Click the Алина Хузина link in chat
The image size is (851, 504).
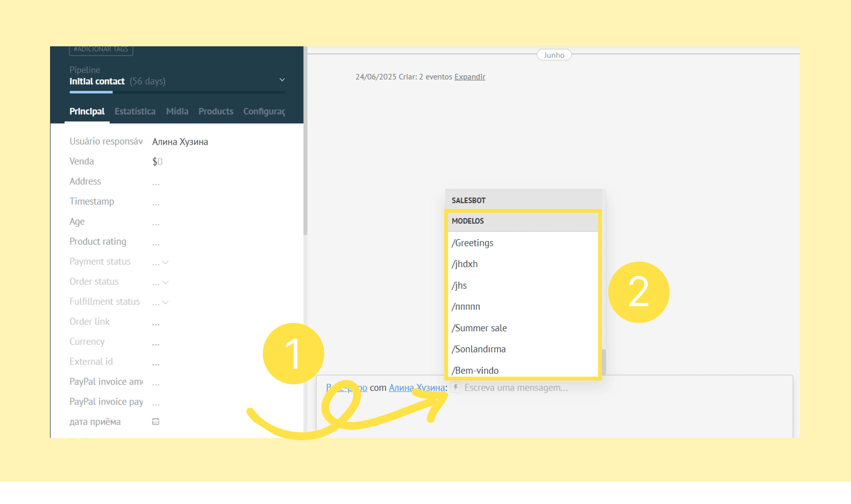[x=417, y=388]
